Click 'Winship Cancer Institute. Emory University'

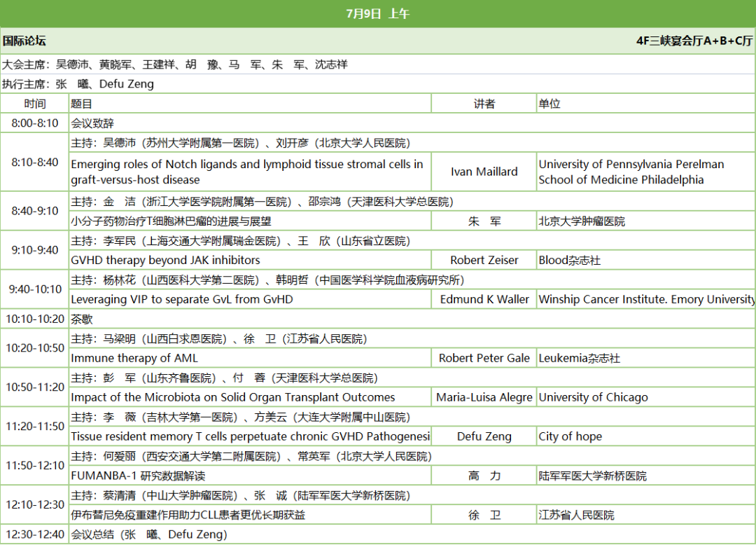646,299
